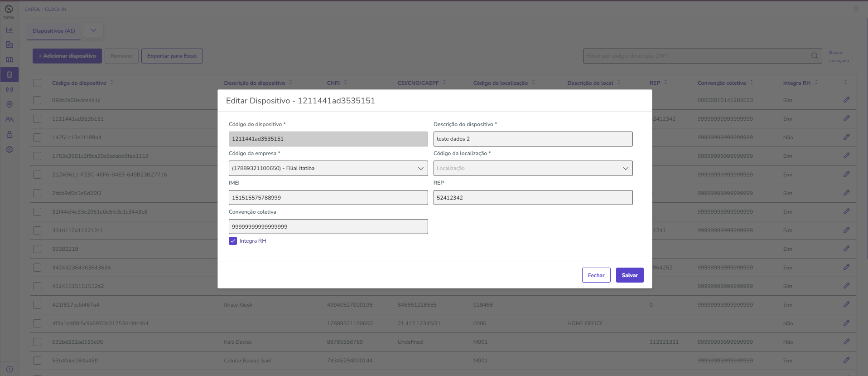Toggle the select-all devices header checkbox

pyautogui.click(x=37, y=83)
